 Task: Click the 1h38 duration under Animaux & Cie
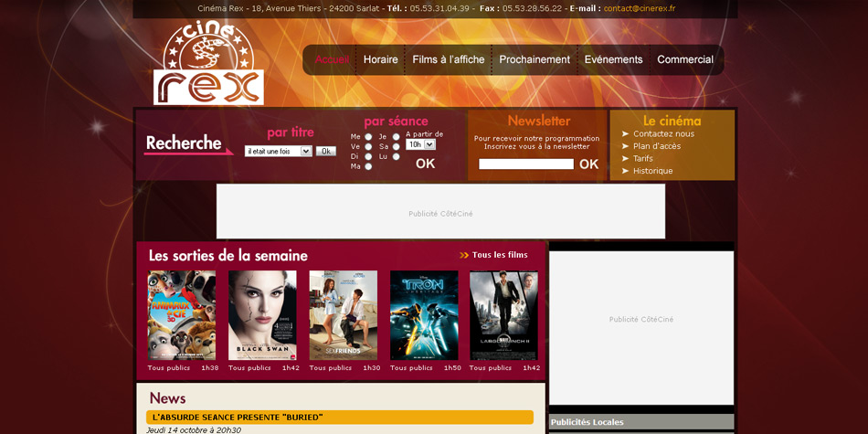click(x=210, y=368)
